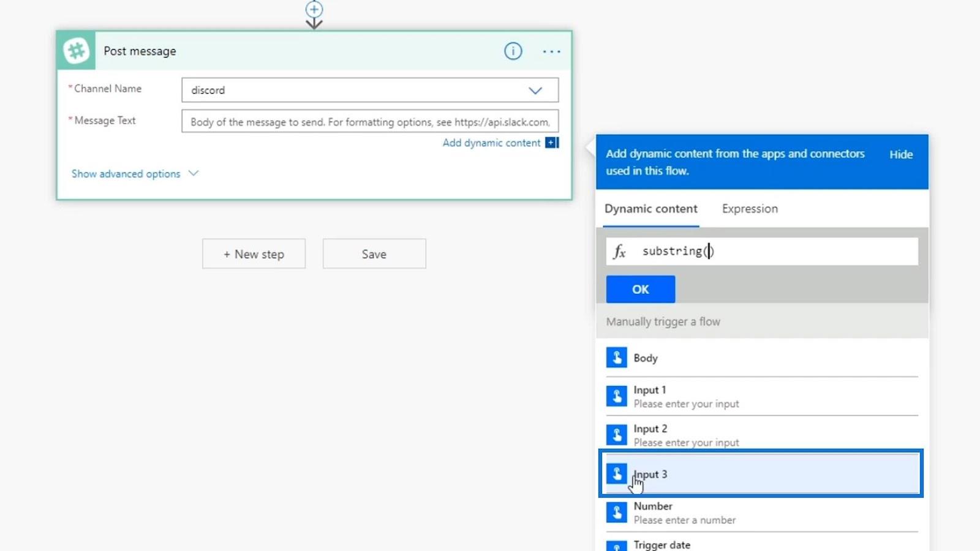Image resolution: width=980 pixels, height=551 pixels.
Task: Click the New step button
Action: click(254, 253)
